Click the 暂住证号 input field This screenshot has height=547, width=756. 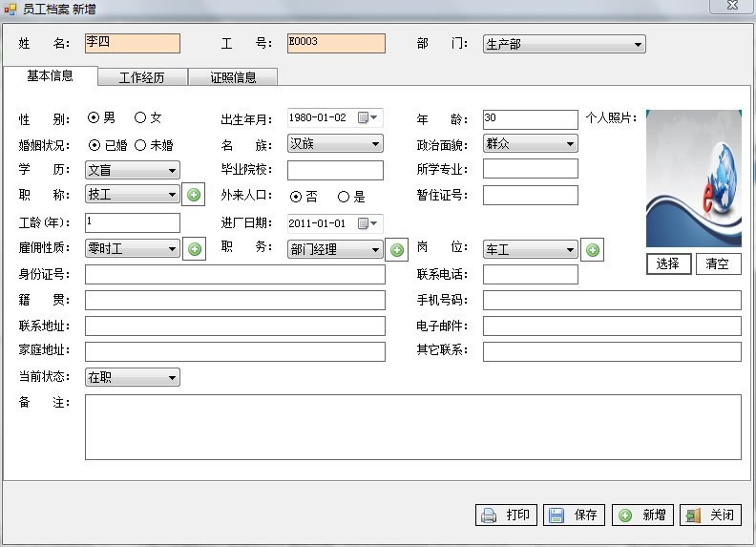coord(531,196)
